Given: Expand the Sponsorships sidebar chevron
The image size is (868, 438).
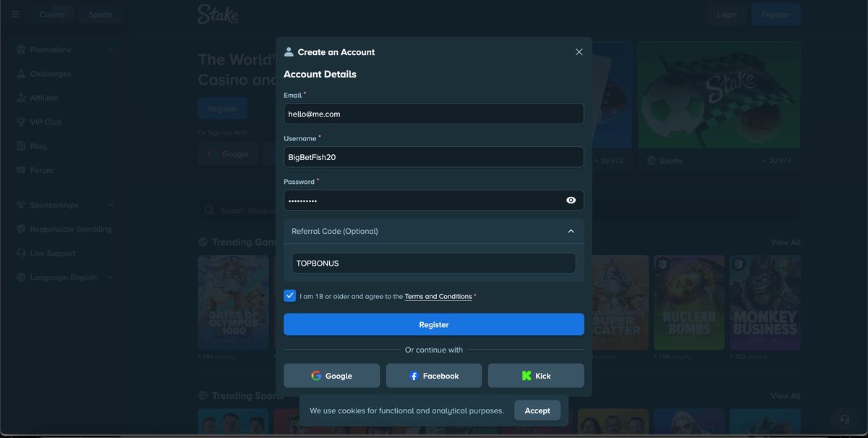Looking at the screenshot, I should (111, 205).
